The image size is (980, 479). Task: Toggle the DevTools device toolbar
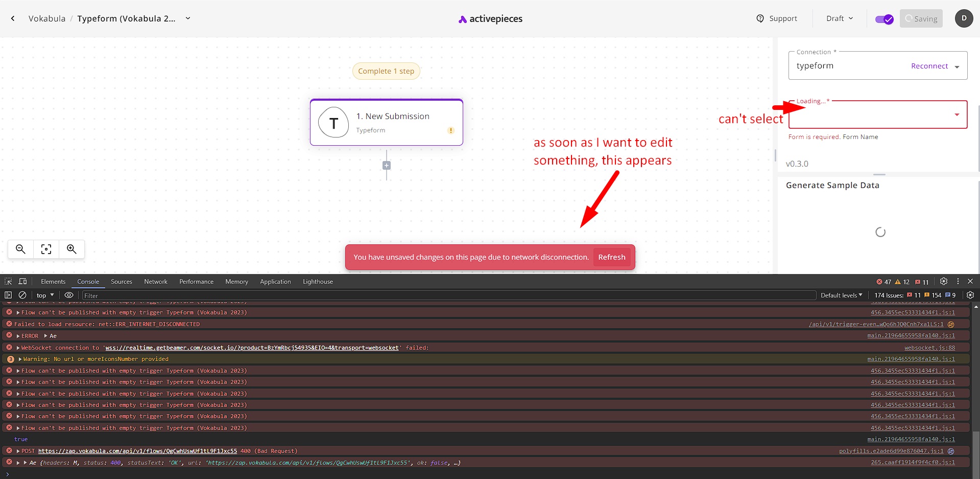pos(22,281)
